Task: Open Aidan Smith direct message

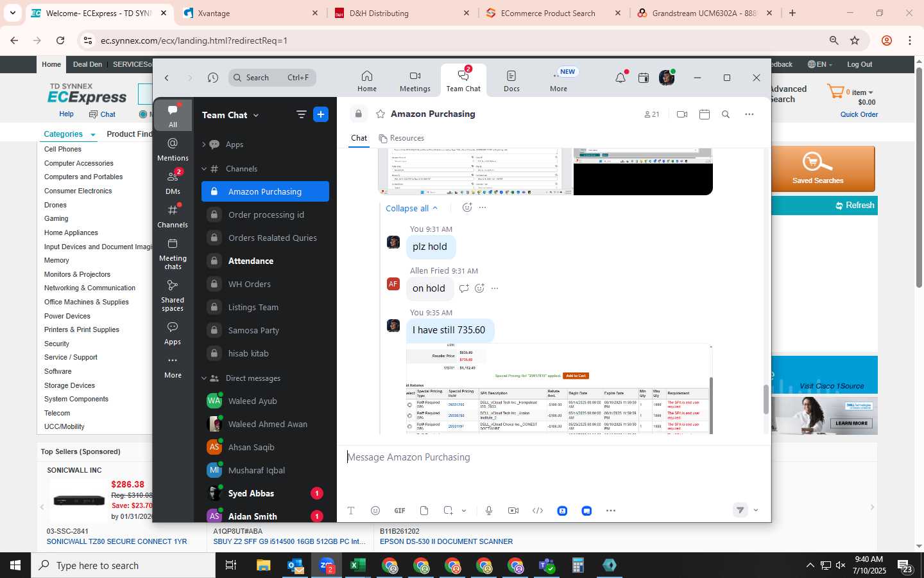Action: (265, 516)
